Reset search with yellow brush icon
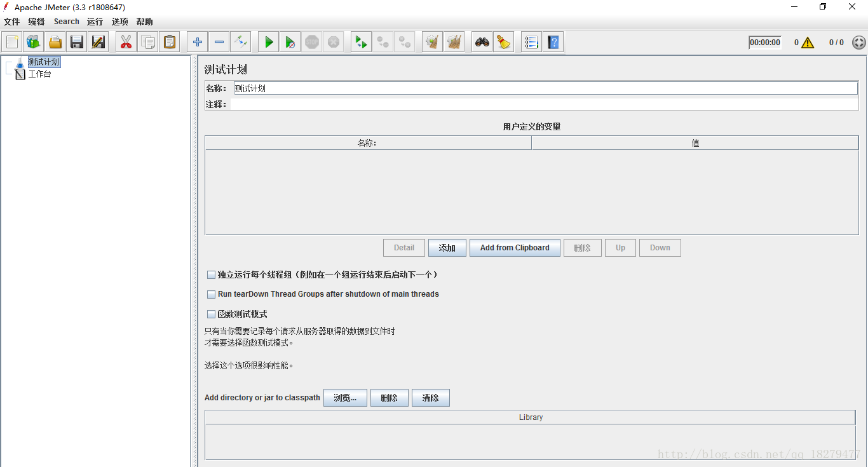 504,42
